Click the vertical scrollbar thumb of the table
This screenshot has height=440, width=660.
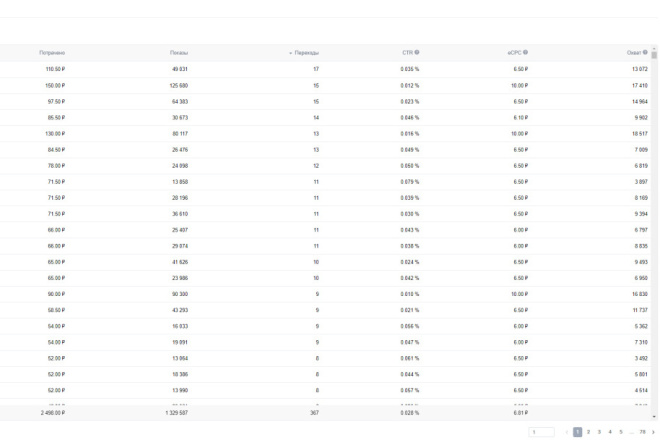click(654, 55)
